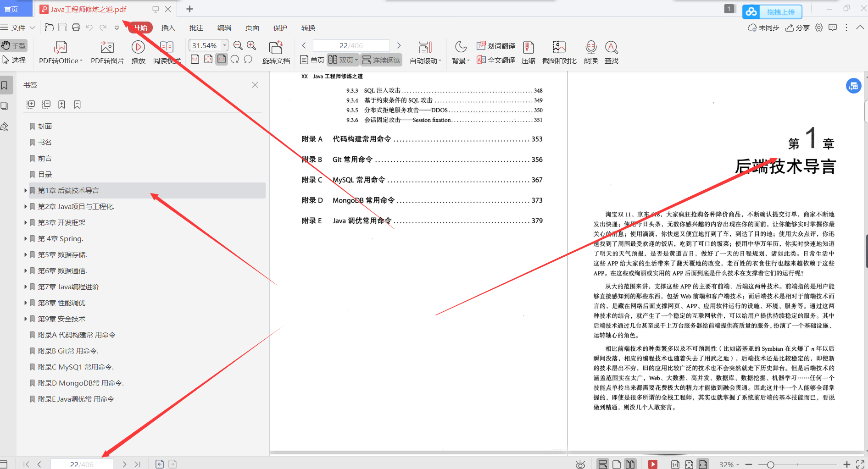Open settings gear icon at top right
This screenshot has width=868, height=469.
pyautogui.click(x=819, y=28)
